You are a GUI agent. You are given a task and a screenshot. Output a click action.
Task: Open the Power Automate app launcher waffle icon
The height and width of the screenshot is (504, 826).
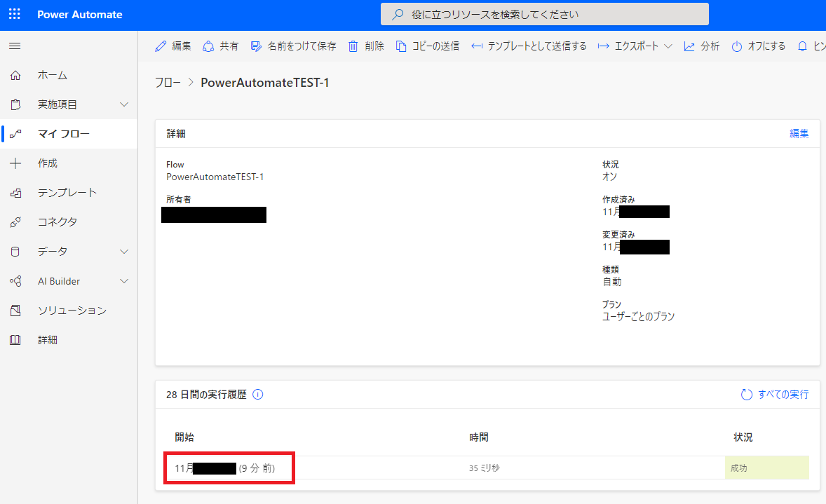coord(14,14)
